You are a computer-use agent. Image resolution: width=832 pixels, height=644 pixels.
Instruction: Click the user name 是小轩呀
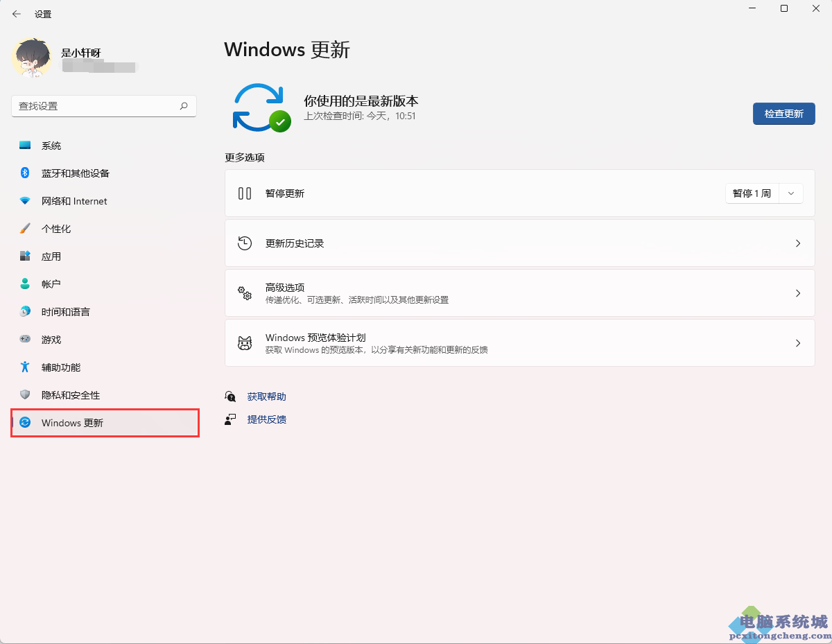pyautogui.click(x=81, y=53)
